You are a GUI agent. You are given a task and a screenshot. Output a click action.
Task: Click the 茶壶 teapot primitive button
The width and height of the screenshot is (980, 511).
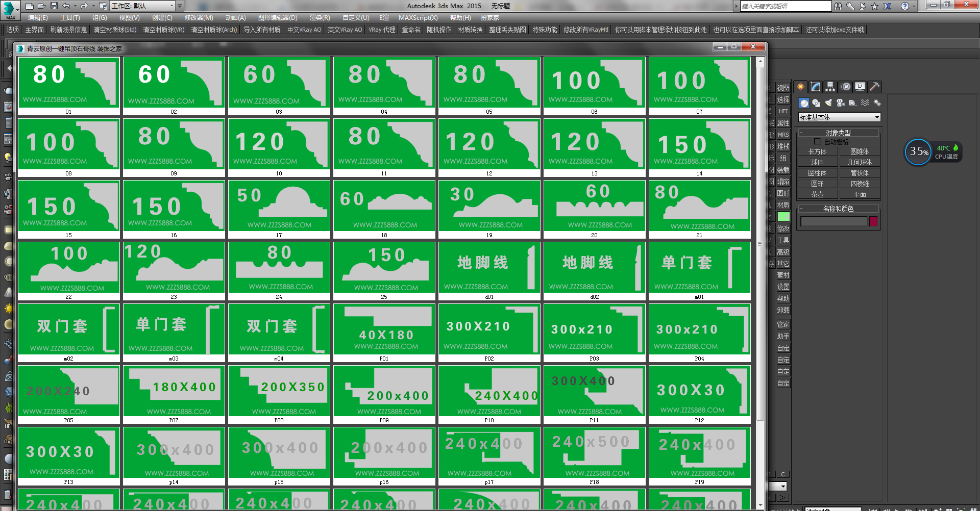click(x=817, y=194)
